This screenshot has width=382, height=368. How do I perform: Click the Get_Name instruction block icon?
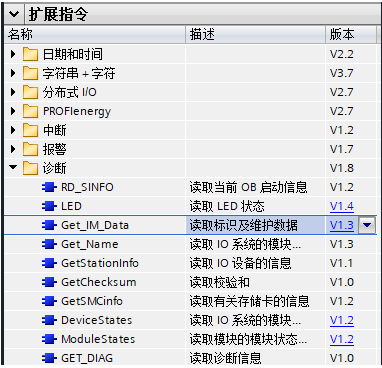click(x=49, y=244)
